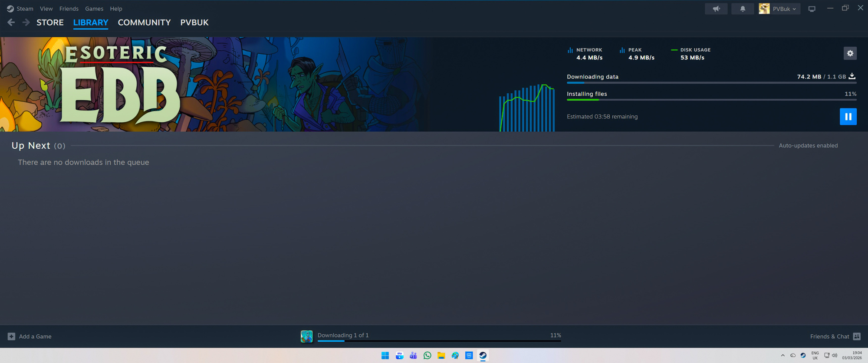Switch to the COMMUNITY tab
Image resolution: width=868 pixels, height=363 pixels.
click(x=144, y=23)
